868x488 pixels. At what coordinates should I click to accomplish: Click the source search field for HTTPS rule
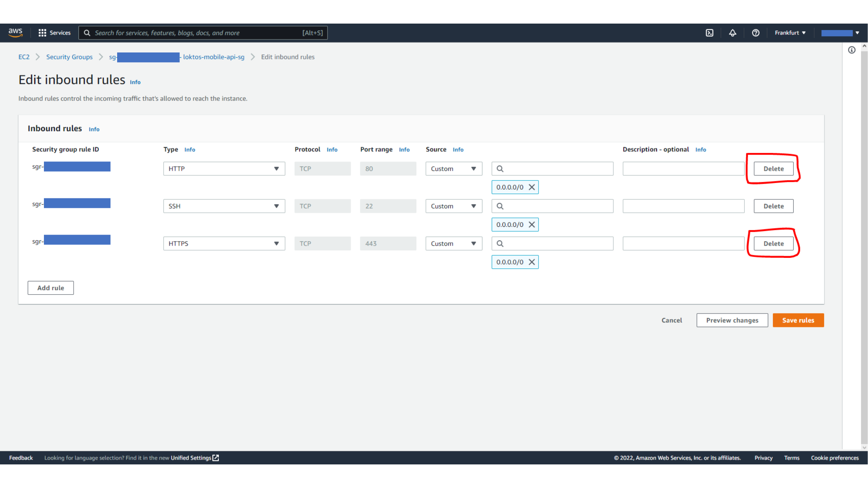[552, 244]
